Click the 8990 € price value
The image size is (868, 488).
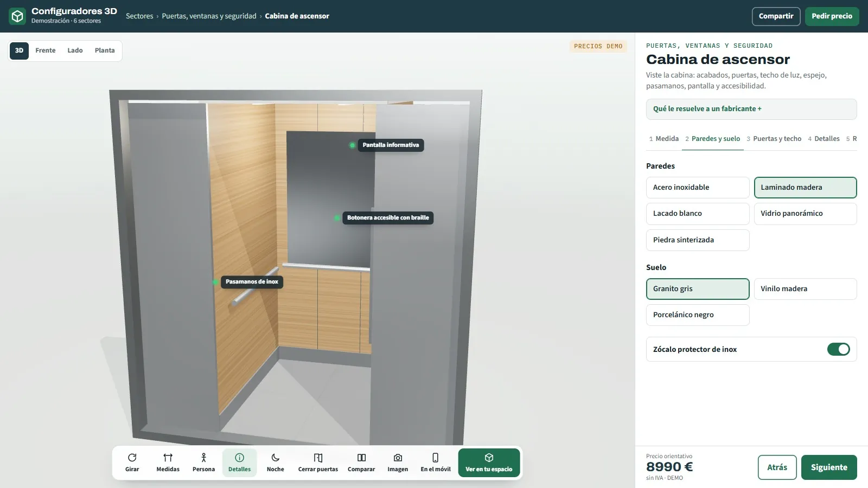coord(669,467)
